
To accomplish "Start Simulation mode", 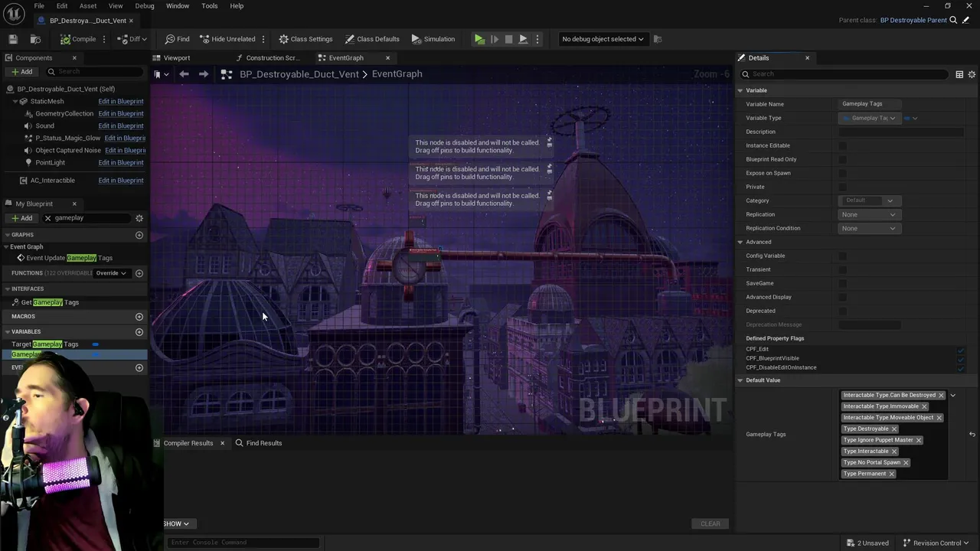I will [x=433, y=39].
